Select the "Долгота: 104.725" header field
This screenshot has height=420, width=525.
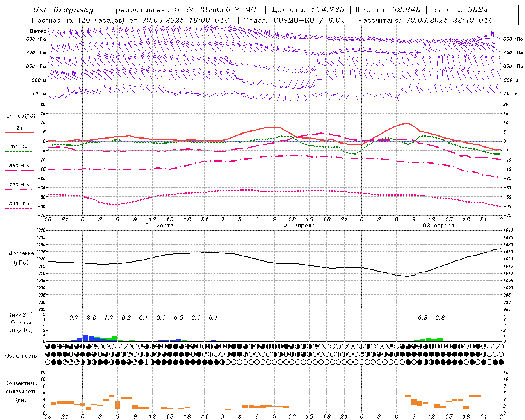(x=308, y=10)
